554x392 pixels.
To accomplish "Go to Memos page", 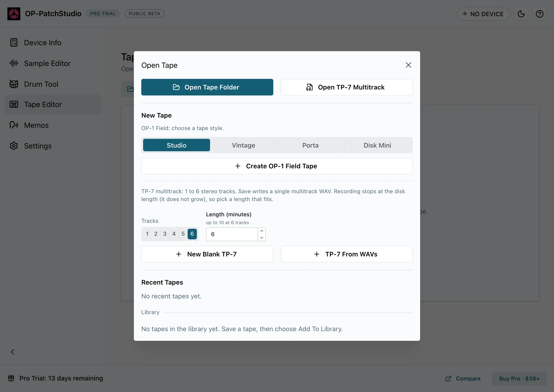I will pos(53,125).
